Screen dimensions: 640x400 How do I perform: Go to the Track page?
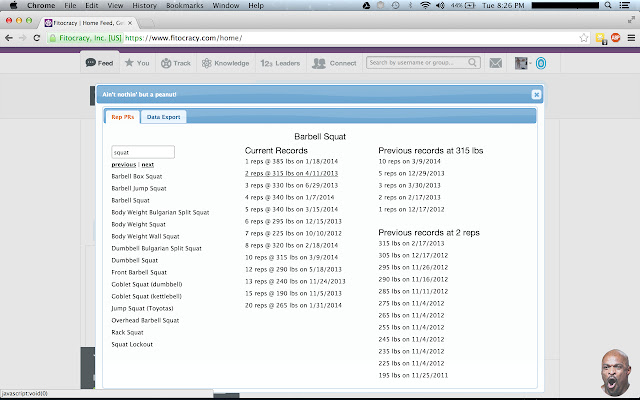176,63
